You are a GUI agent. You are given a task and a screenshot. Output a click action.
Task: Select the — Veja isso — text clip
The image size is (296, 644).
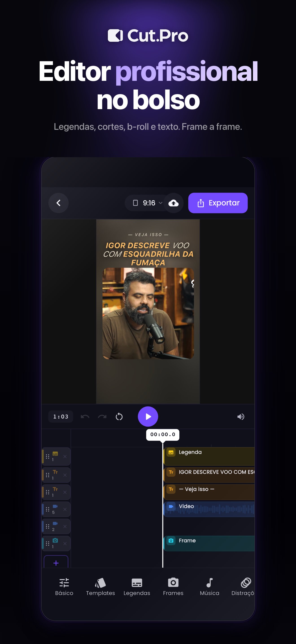209,492
